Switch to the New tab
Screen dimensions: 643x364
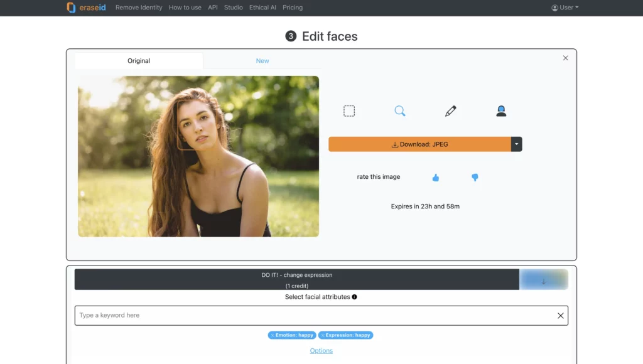[262, 60]
